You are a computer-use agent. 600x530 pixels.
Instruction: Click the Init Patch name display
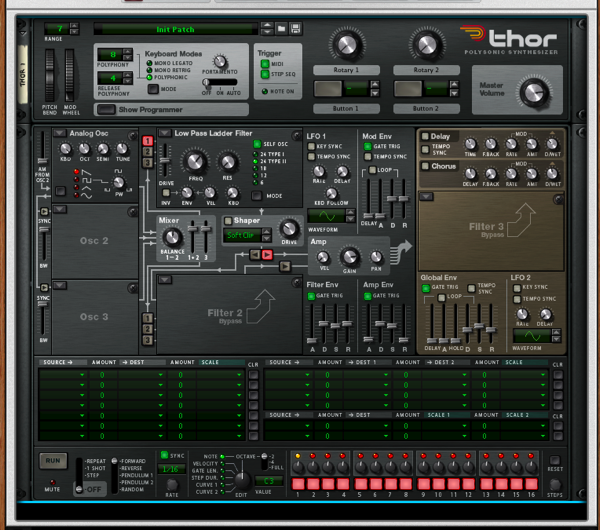click(x=176, y=29)
